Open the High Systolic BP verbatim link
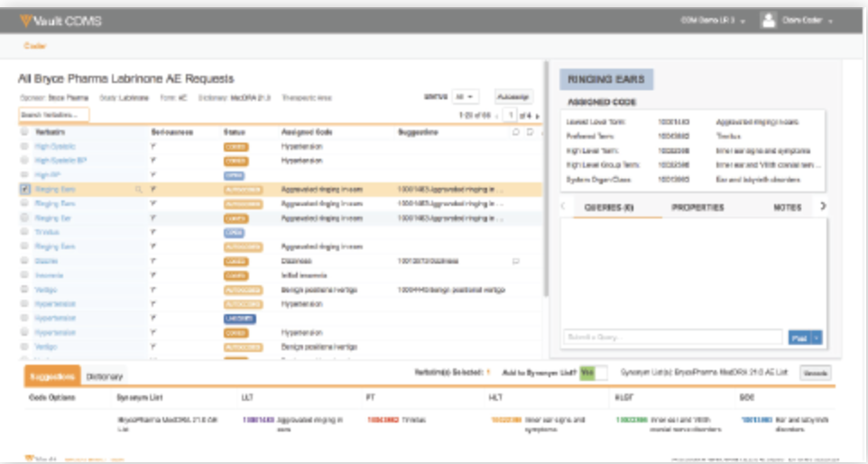The image size is (868, 464). click(60, 161)
